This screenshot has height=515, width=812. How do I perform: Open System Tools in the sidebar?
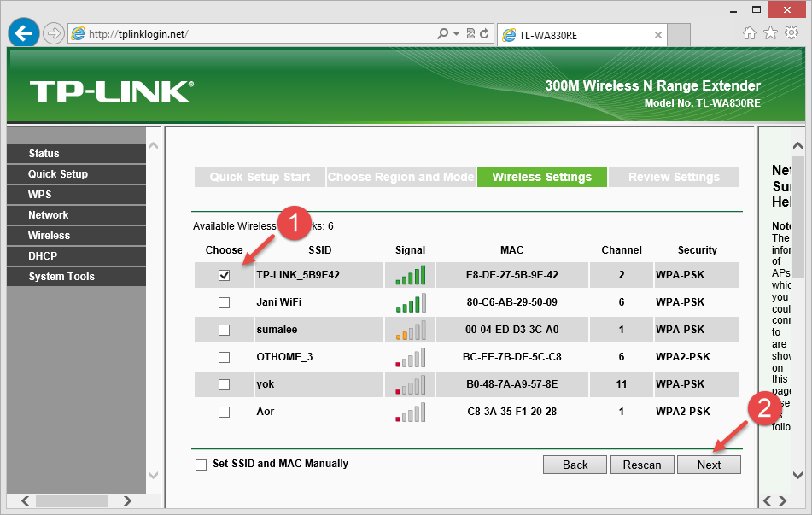pos(76,276)
